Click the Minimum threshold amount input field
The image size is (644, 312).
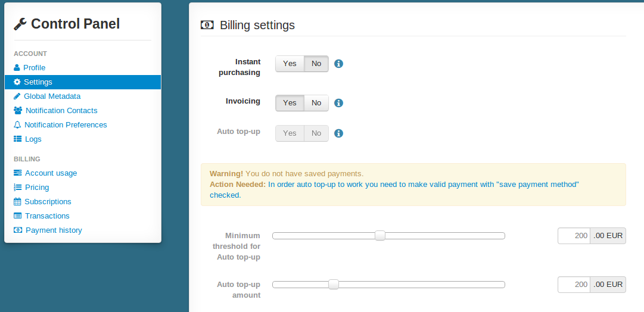pos(574,236)
